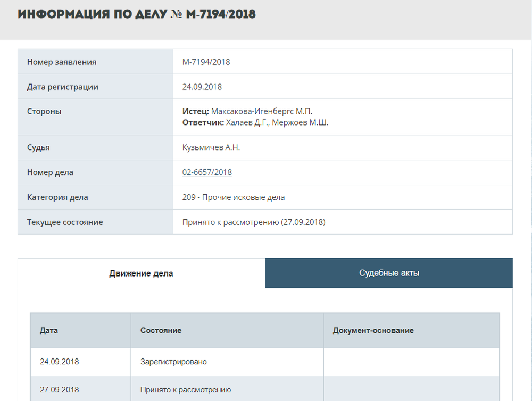The image size is (532, 401).
Task: Click the Категория дела row label
Action: 57,197
